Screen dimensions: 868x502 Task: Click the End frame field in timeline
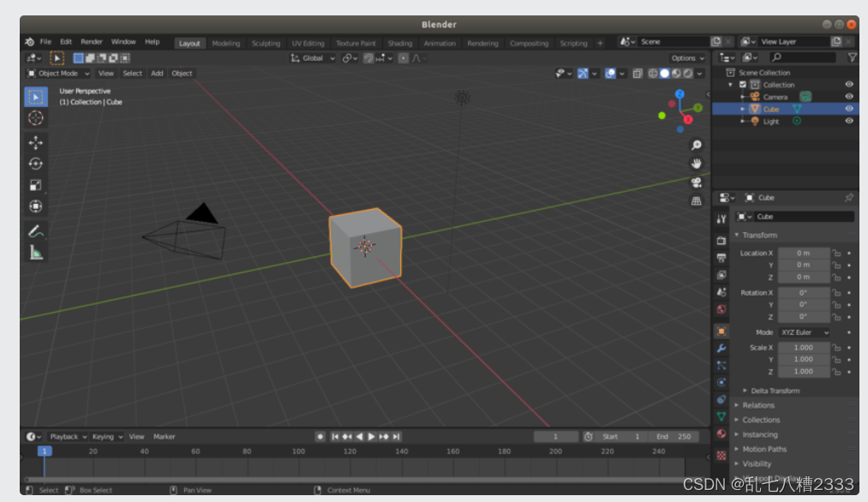coord(673,437)
